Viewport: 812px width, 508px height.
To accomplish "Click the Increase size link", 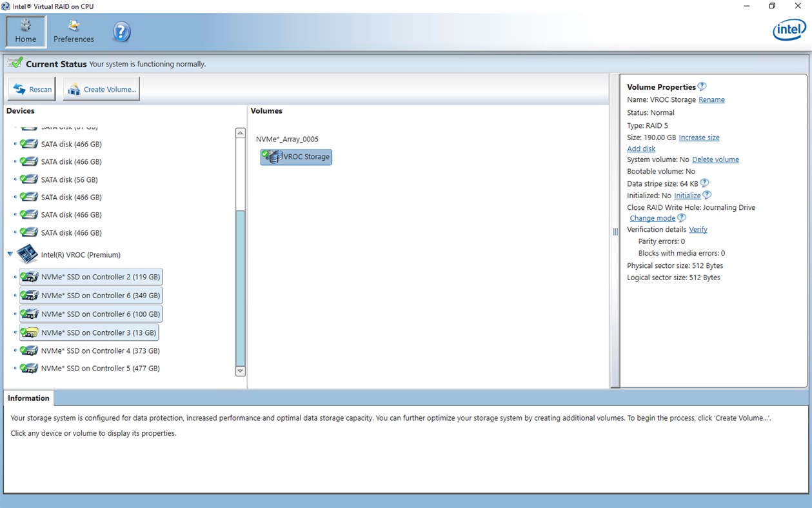I will [699, 137].
